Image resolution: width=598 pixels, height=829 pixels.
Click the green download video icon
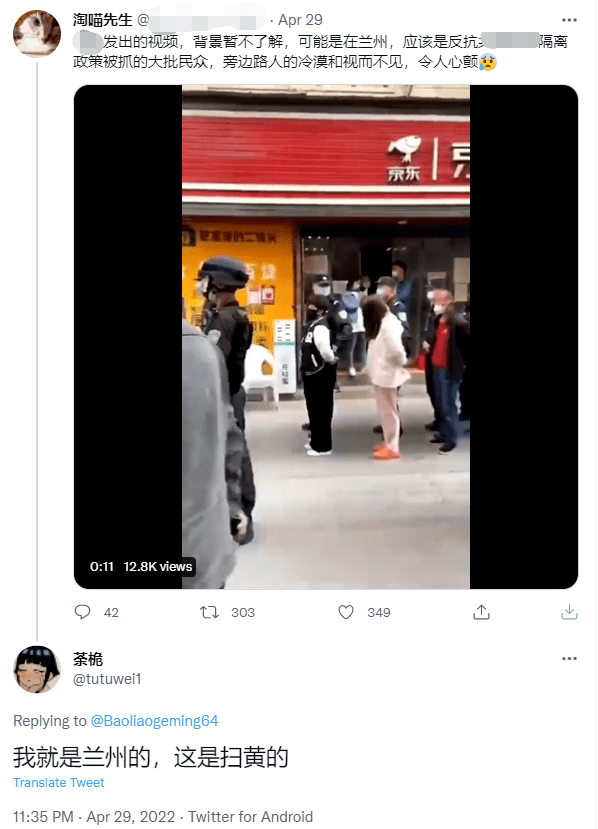pyautogui.click(x=569, y=612)
